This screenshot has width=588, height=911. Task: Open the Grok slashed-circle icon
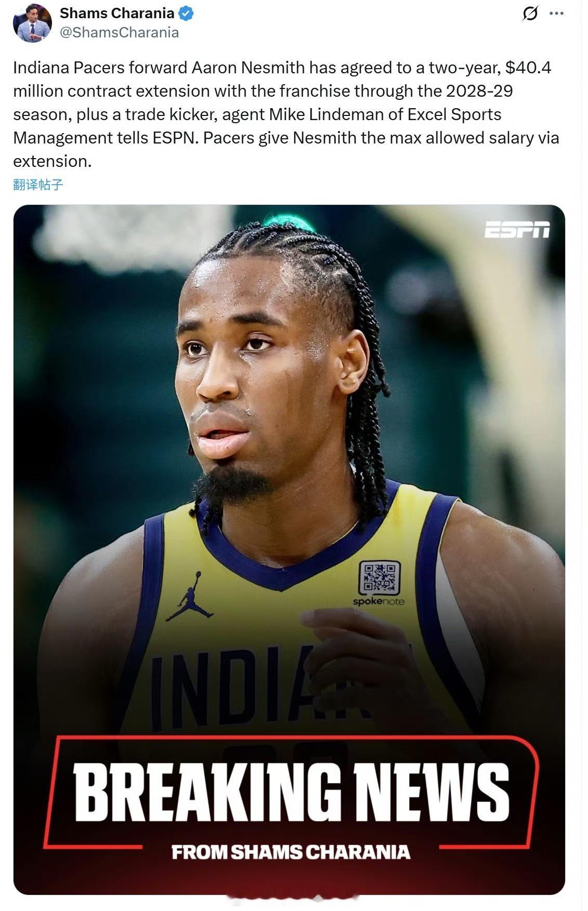point(529,14)
